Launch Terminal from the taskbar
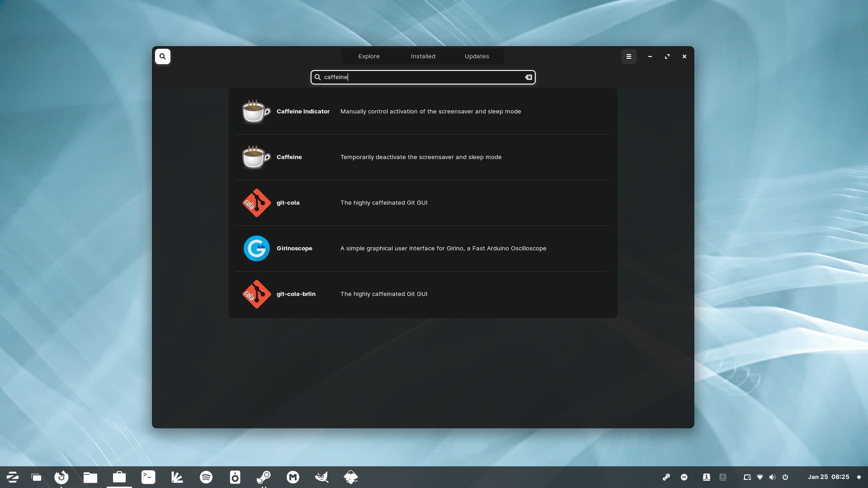Image resolution: width=868 pixels, height=488 pixels. (x=148, y=477)
